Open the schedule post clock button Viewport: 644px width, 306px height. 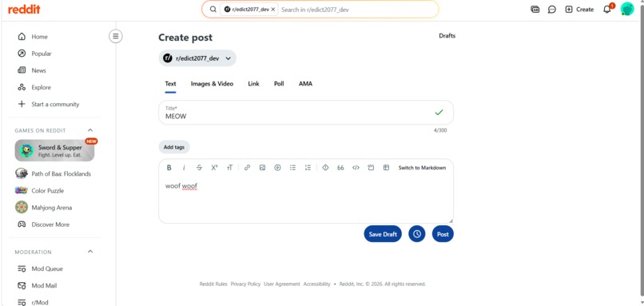point(417,234)
